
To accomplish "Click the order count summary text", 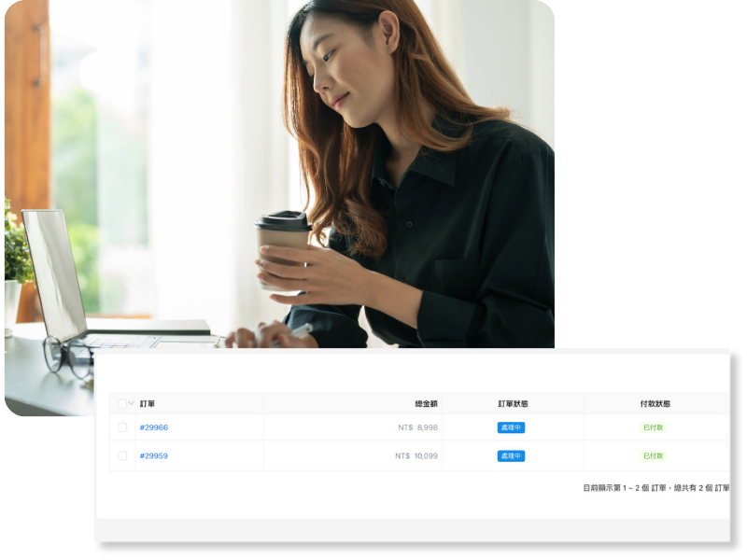I will click(x=656, y=487).
